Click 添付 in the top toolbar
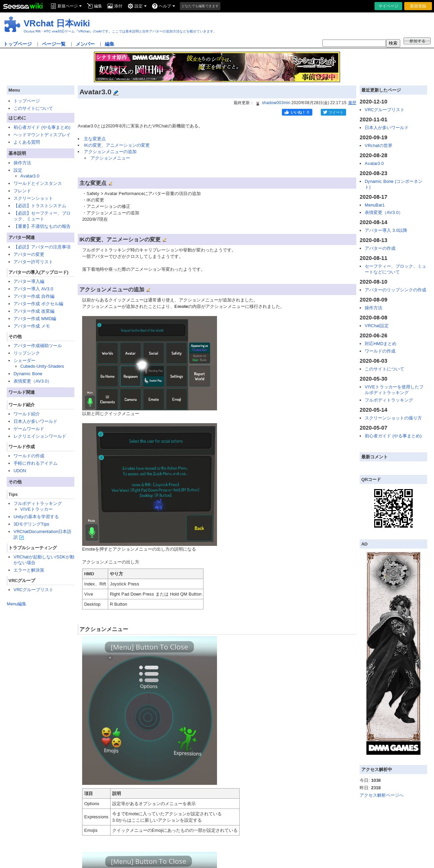The width and height of the screenshot is (434, 868). pyautogui.click(x=115, y=6)
